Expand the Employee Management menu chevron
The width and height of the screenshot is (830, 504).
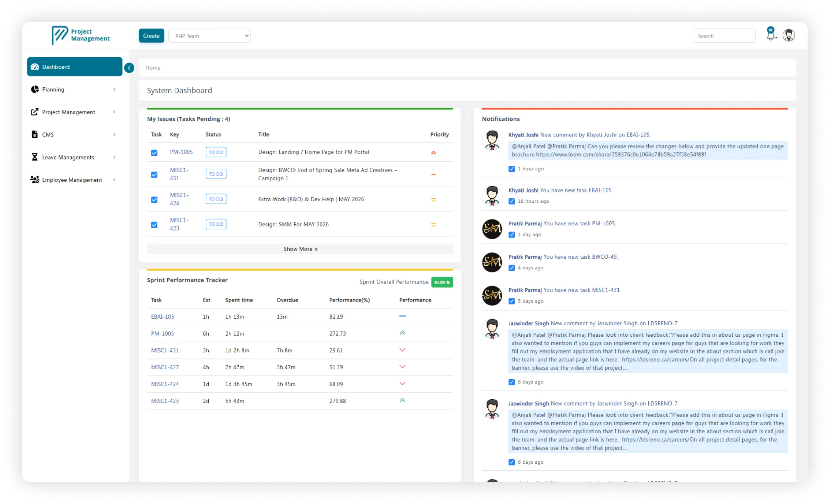[114, 179]
